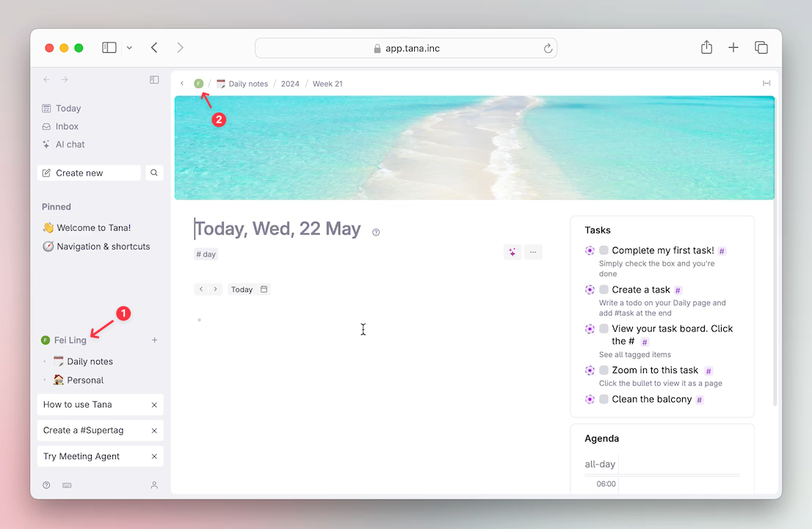This screenshot has width=812, height=529.
Task: Click the app.tana.inc address bar
Action: pyautogui.click(x=405, y=48)
